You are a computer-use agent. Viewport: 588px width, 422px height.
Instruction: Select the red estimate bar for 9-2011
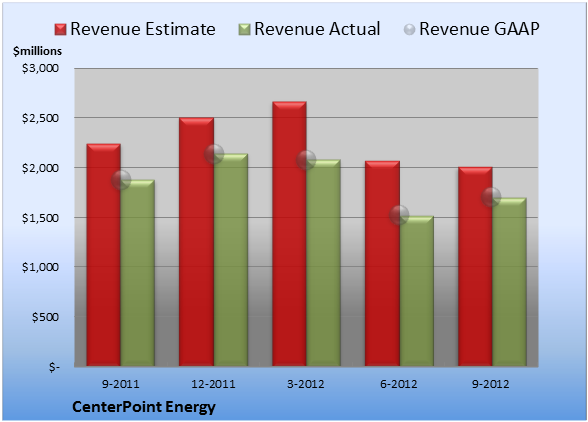pyautogui.click(x=104, y=255)
